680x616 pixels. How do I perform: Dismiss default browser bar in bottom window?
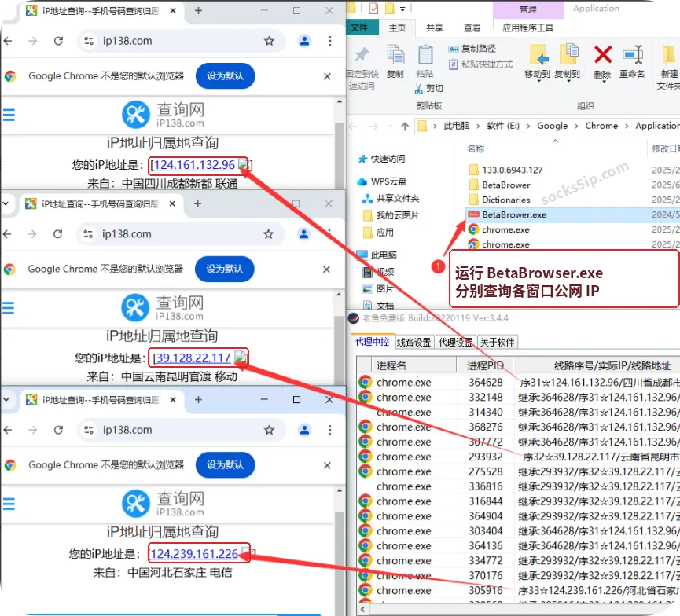[328, 465]
